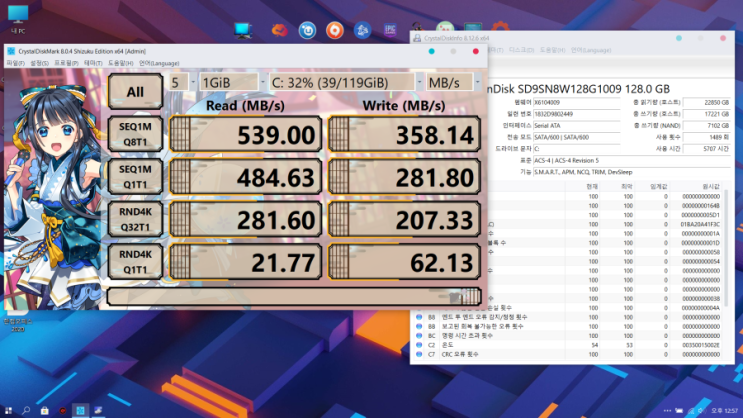Click the interface field Serial ATA
This screenshot has height=418, width=743.
point(577,126)
